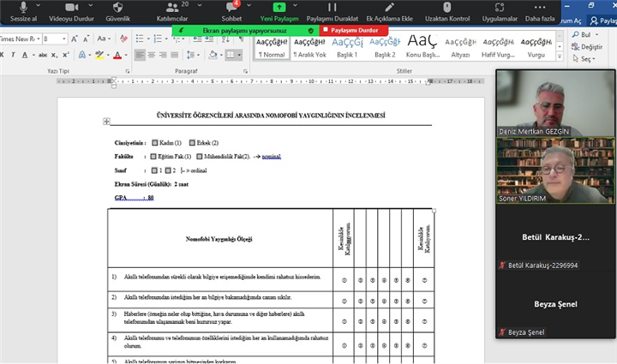The height and width of the screenshot is (364, 617).
Task: Start a Yeni Paylaşım share
Action: point(279,12)
